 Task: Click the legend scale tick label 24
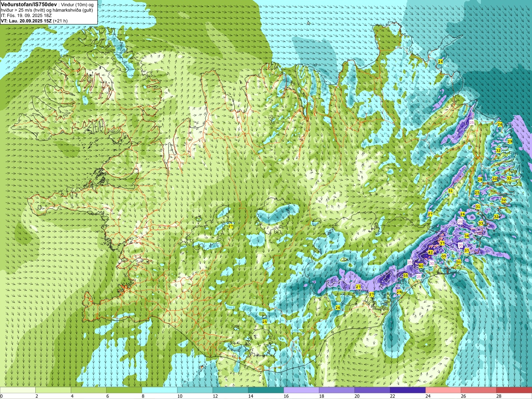coord(428,396)
